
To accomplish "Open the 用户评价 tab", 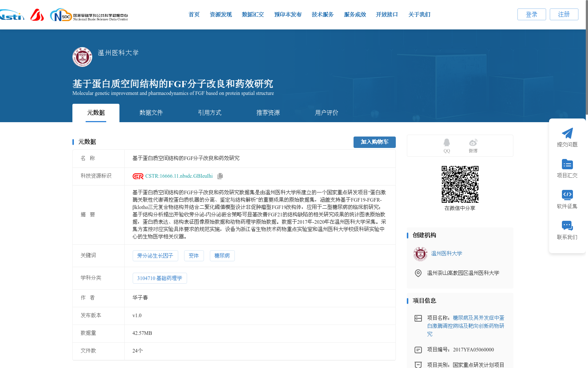I will [x=326, y=113].
